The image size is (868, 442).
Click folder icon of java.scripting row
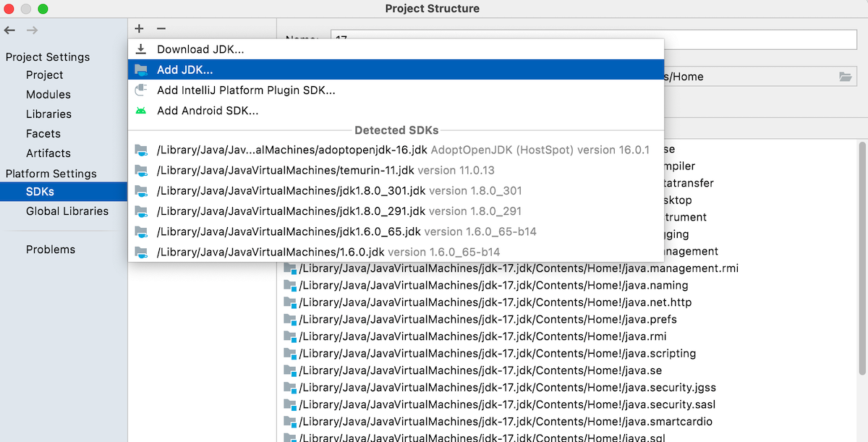(x=290, y=354)
